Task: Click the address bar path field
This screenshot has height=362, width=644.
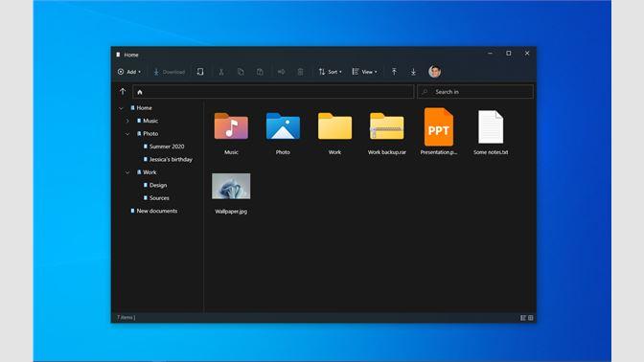Action: (273, 92)
